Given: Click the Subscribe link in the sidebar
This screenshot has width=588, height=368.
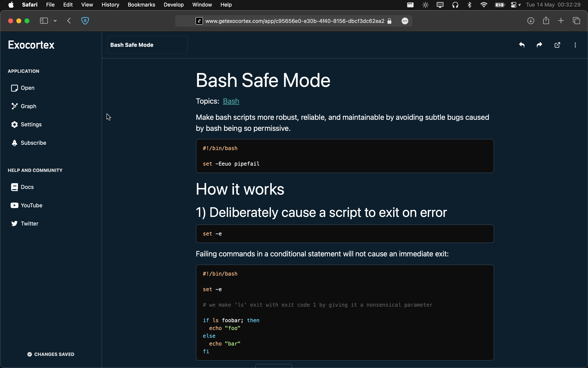Looking at the screenshot, I should click(33, 143).
